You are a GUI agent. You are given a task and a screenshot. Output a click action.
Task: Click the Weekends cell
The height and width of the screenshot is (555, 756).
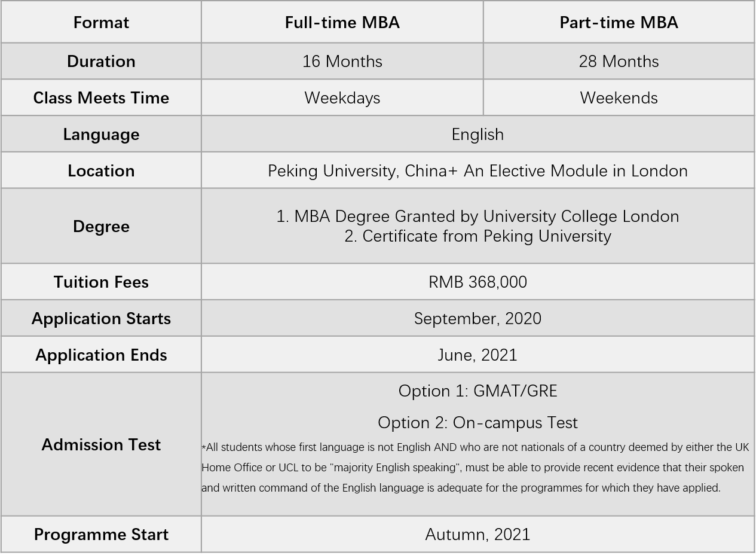619,98
